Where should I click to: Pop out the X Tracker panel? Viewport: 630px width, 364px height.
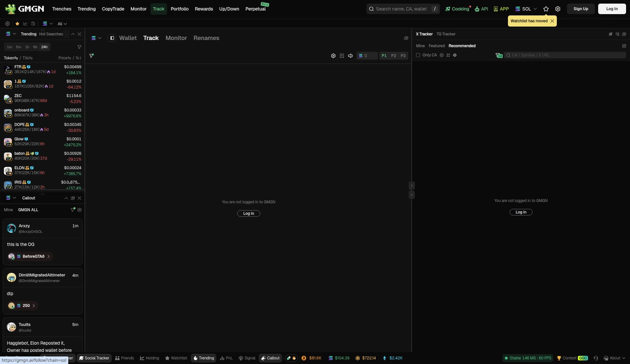click(x=624, y=34)
